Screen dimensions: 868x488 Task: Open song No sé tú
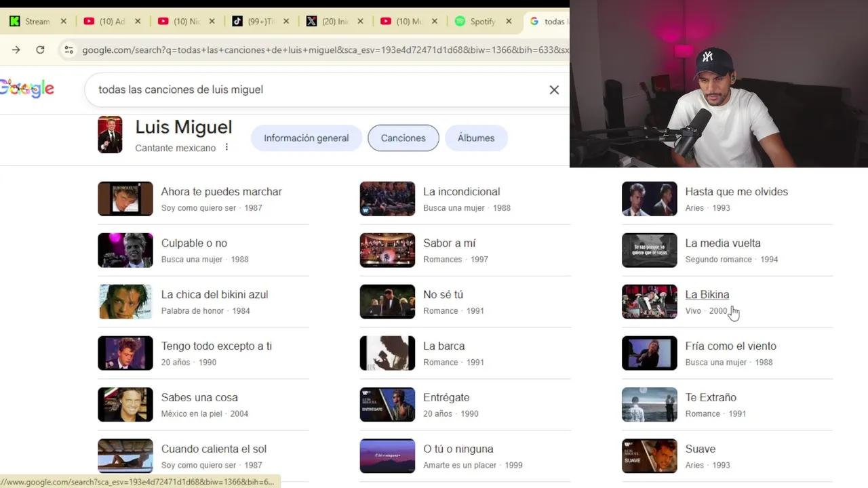(x=443, y=295)
